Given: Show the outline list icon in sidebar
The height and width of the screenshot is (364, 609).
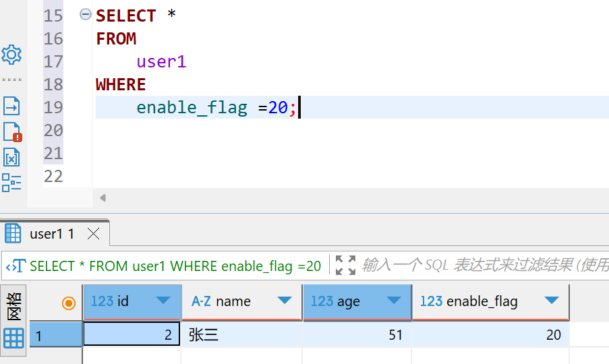Looking at the screenshot, I should (11, 183).
